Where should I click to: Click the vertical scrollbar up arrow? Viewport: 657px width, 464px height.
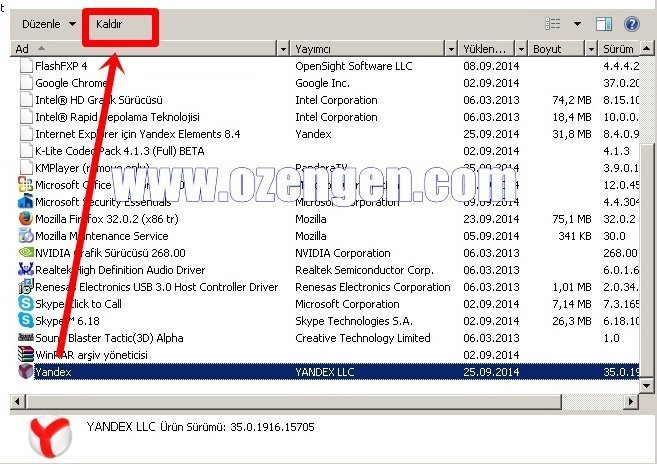(646, 49)
